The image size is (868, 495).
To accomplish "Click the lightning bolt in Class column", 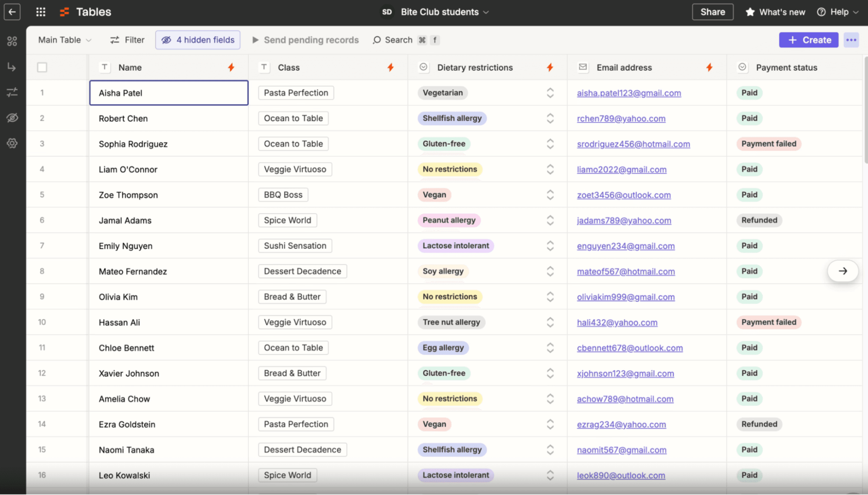I will click(x=390, y=67).
